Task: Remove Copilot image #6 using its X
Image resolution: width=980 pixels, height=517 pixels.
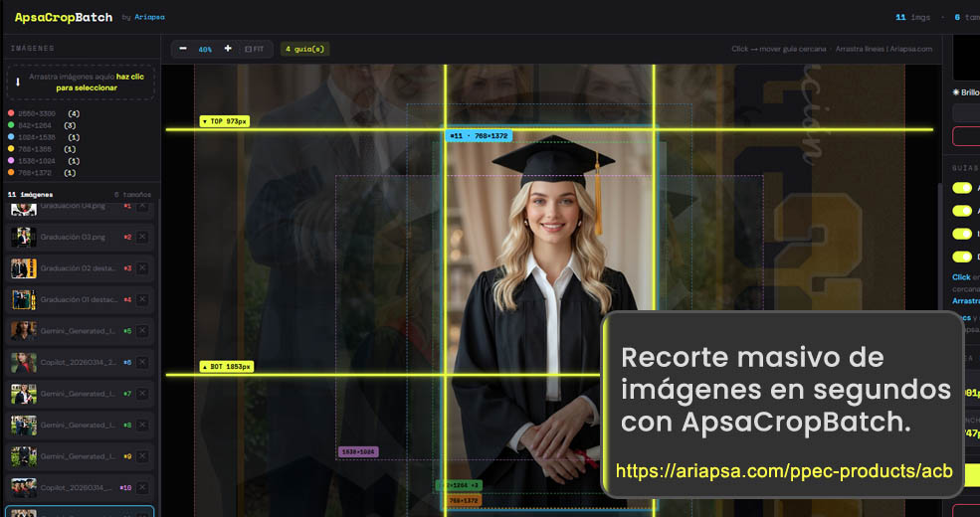Action: (142, 362)
